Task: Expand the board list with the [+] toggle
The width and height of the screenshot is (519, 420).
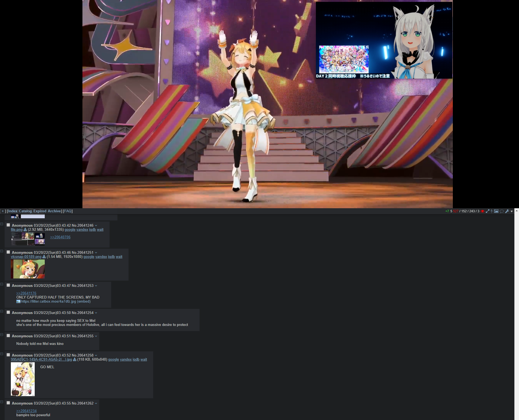Action: (3, 211)
